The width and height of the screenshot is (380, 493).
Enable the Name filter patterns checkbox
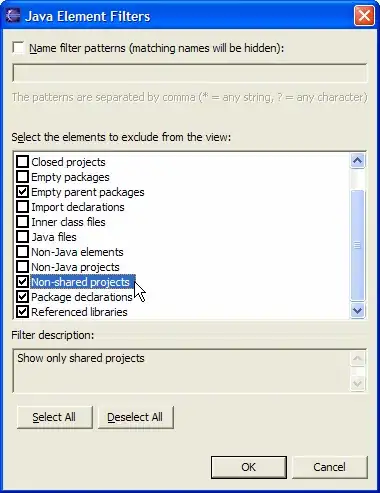(x=19, y=48)
